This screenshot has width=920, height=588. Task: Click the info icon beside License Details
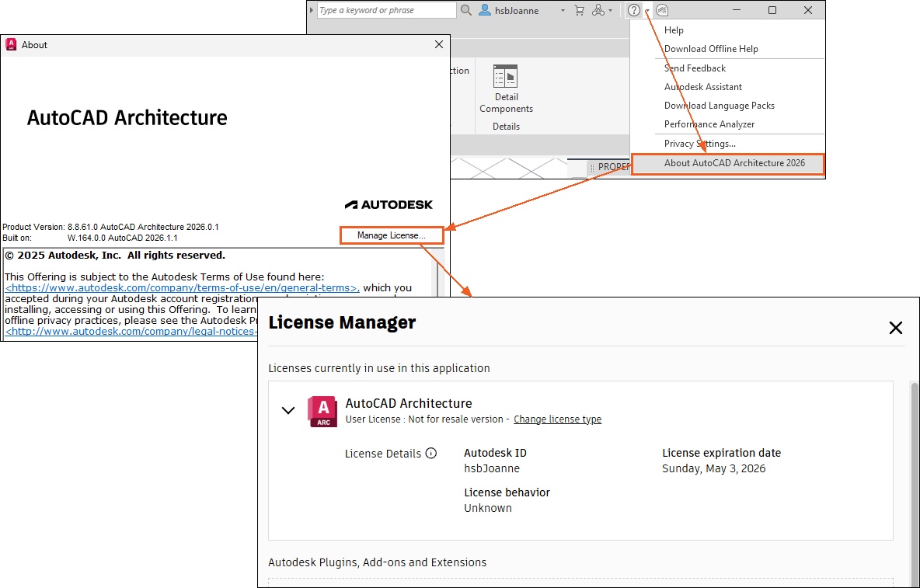tap(431, 453)
